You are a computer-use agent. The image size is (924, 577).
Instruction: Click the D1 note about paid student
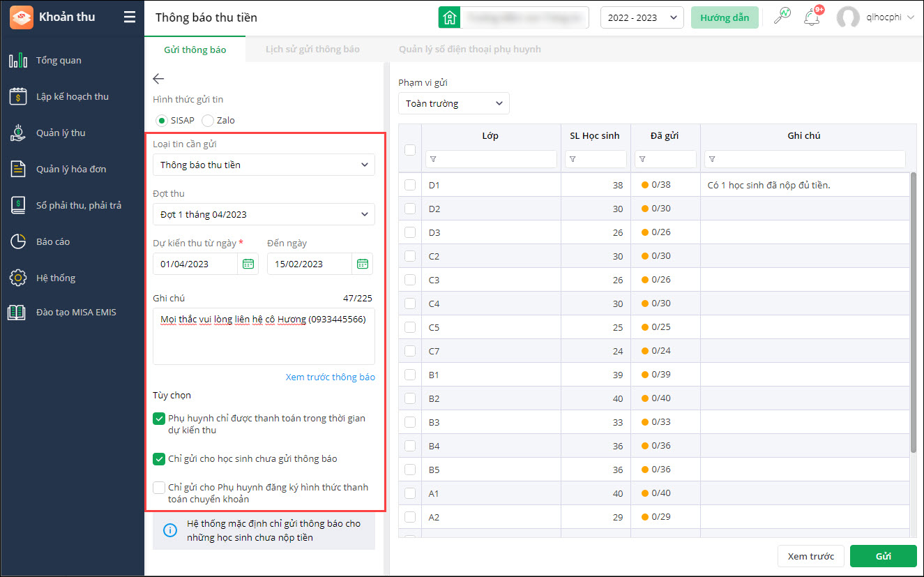[768, 185]
